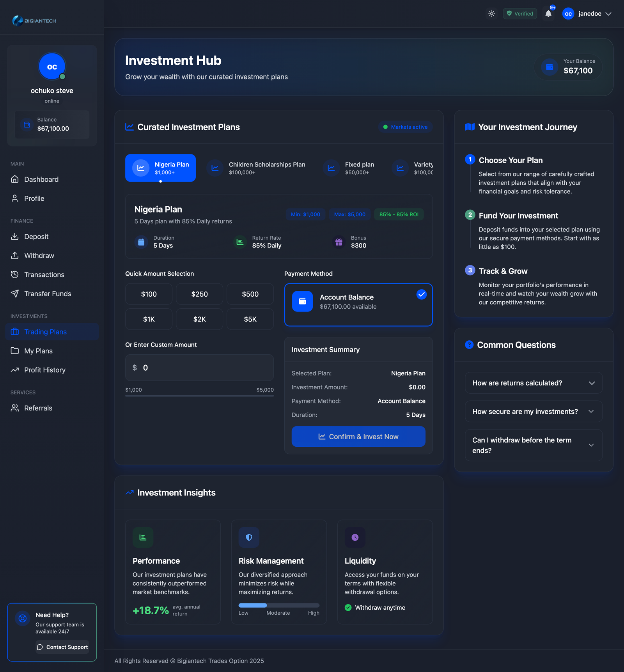Switch to the Fixed plan tab
The width and height of the screenshot is (624, 672).
(x=351, y=168)
